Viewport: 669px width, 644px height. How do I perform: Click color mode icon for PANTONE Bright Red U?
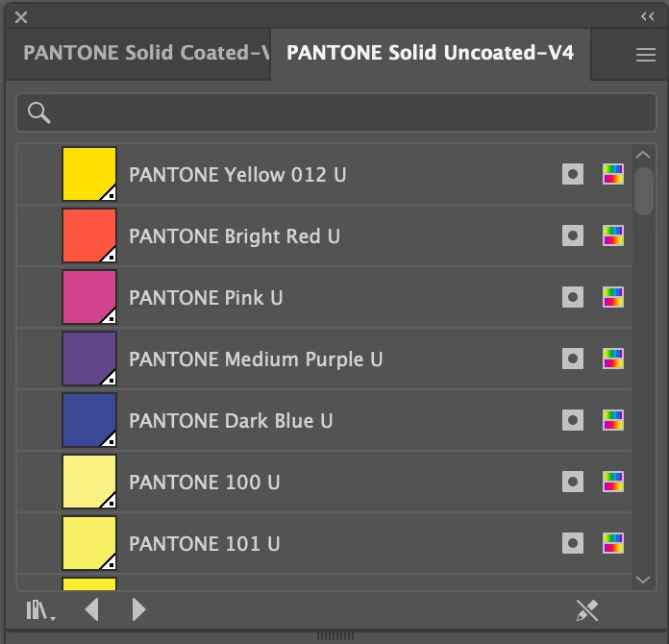(x=613, y=235)
